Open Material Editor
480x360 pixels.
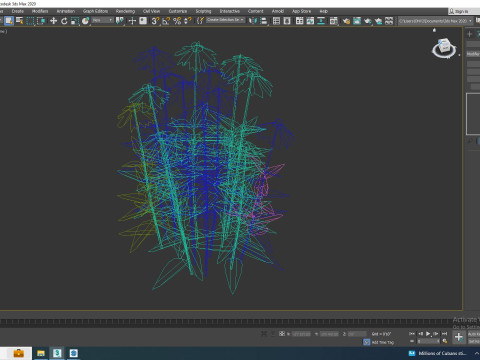click(x=333, y=21)
